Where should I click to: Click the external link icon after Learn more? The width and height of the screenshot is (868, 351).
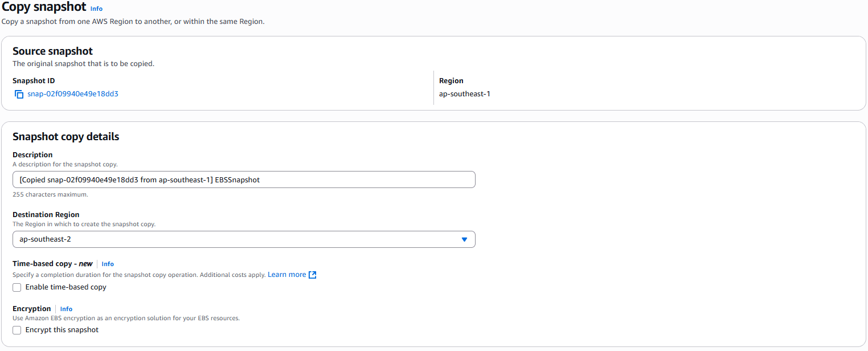click(312, 275)
